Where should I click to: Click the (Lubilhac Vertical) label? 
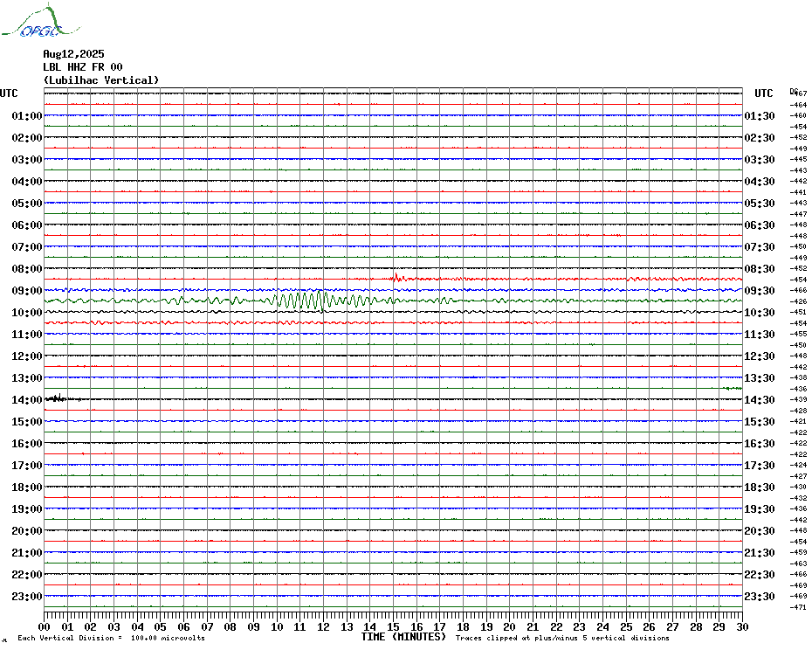click(x=101, y=80)
